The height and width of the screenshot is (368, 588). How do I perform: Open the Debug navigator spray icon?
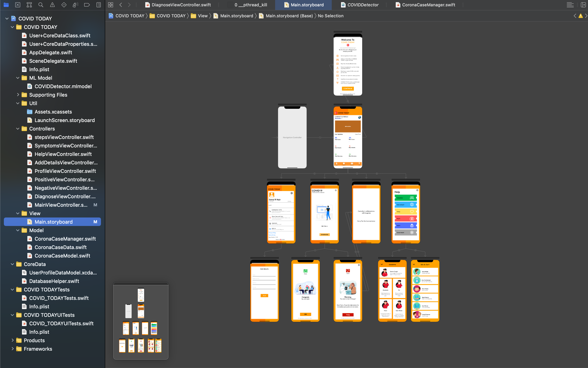(x=76, y=5)
